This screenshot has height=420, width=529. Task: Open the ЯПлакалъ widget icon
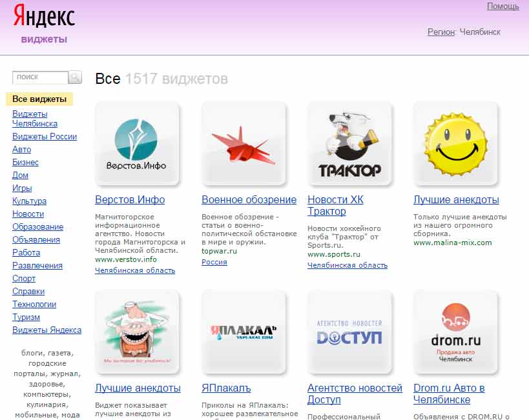[x=244, y=332]
